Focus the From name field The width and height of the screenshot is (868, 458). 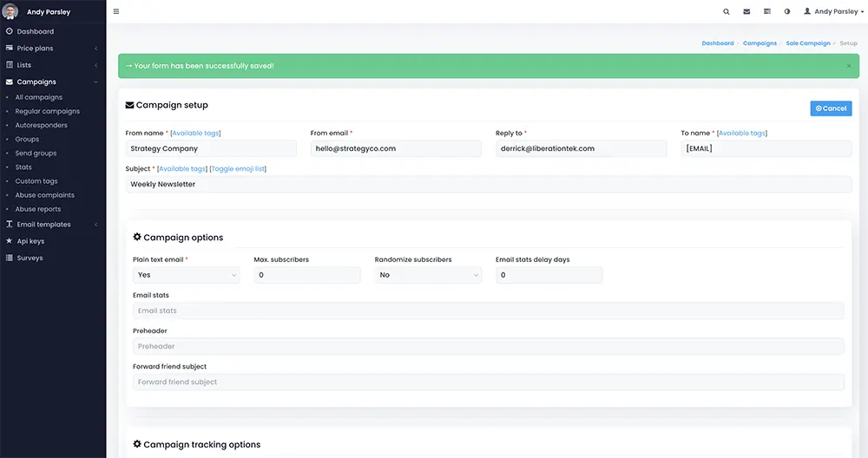click(211, 148)
